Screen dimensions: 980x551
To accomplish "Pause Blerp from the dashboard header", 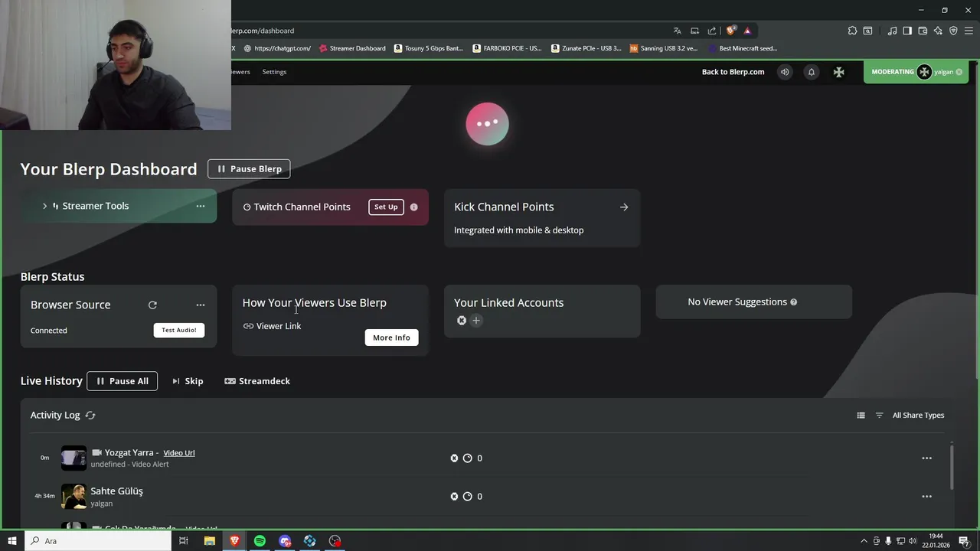I will (x=249, y=168).
